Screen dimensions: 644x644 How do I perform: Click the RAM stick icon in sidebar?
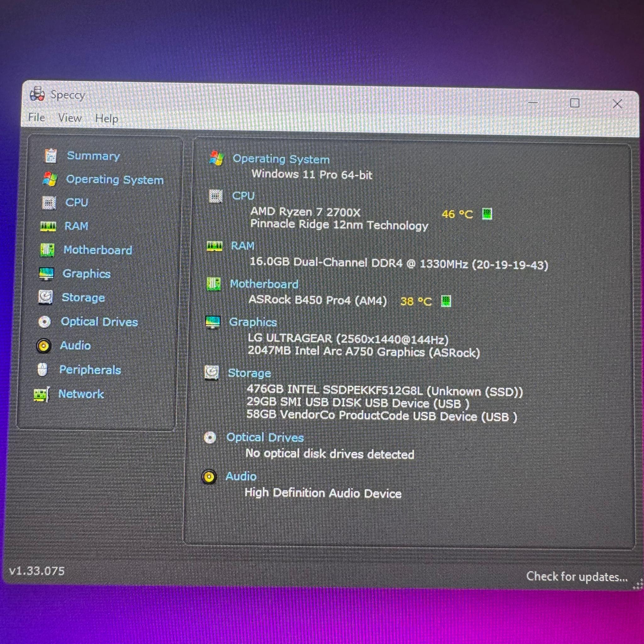point(48,226)
